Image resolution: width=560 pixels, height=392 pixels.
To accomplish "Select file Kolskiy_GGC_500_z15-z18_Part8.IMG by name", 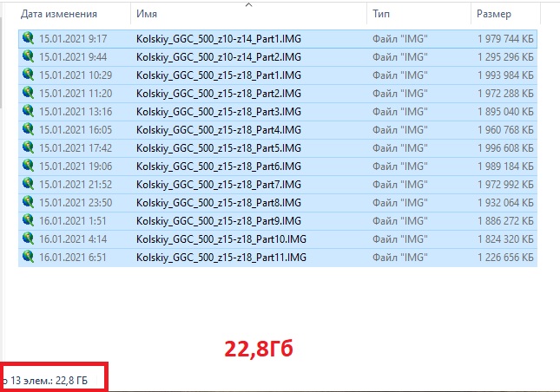I will pos(218,202).
